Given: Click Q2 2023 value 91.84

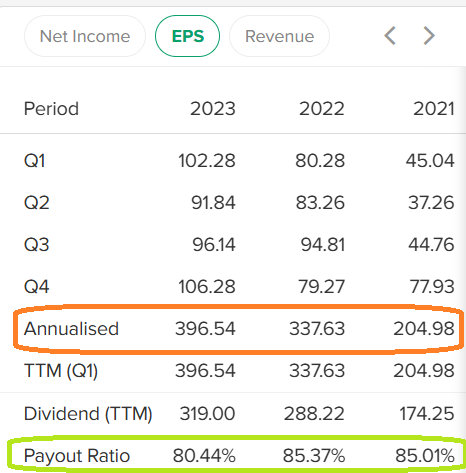Looking at the screenshot, I should click(x=213, y=203).
